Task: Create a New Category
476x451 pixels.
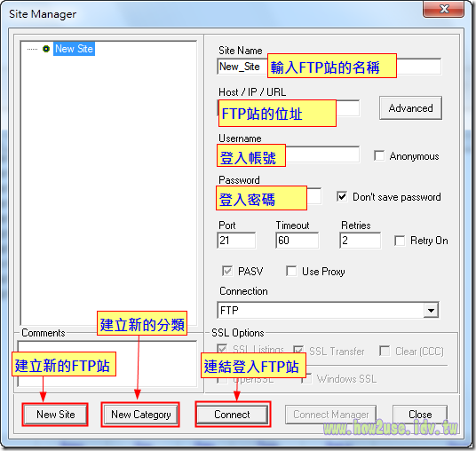Action: (x=140, y=415)
